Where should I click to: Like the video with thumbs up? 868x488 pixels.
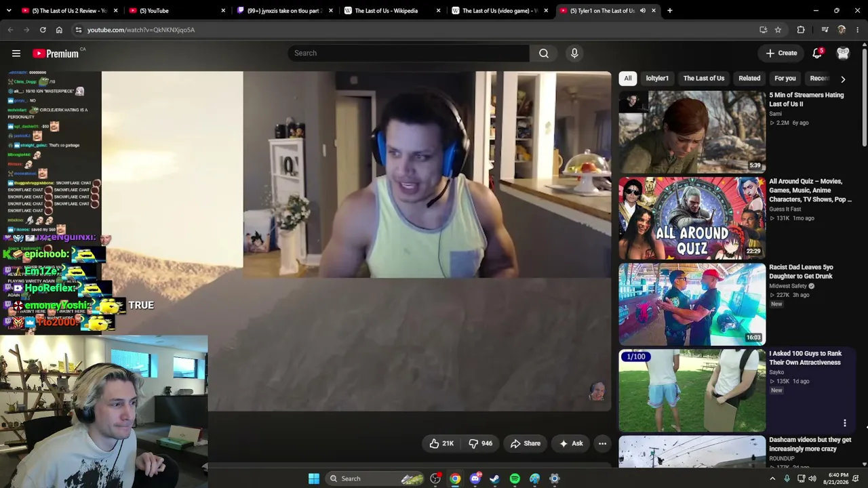[441, 443]
